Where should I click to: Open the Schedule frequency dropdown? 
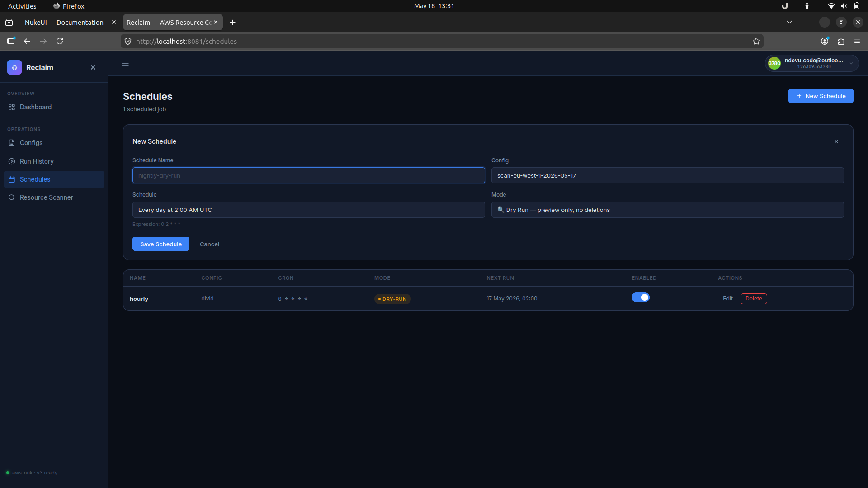[308, 210]
